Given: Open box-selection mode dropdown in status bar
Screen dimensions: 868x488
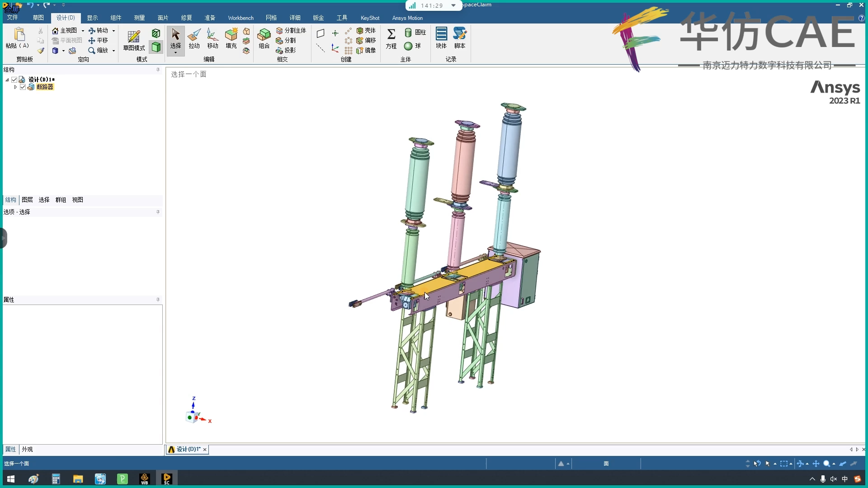Looking at the screenshot, I should point(791,464).
